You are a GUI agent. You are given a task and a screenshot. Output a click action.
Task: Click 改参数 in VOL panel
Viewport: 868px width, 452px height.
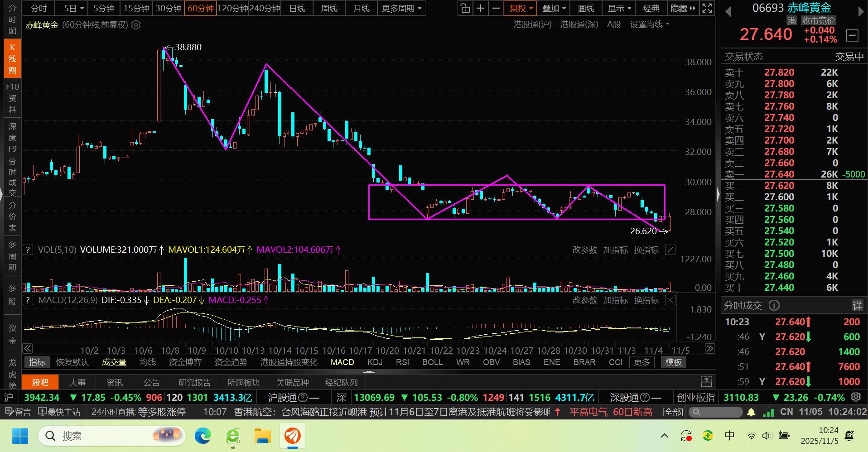pos(585,250)
